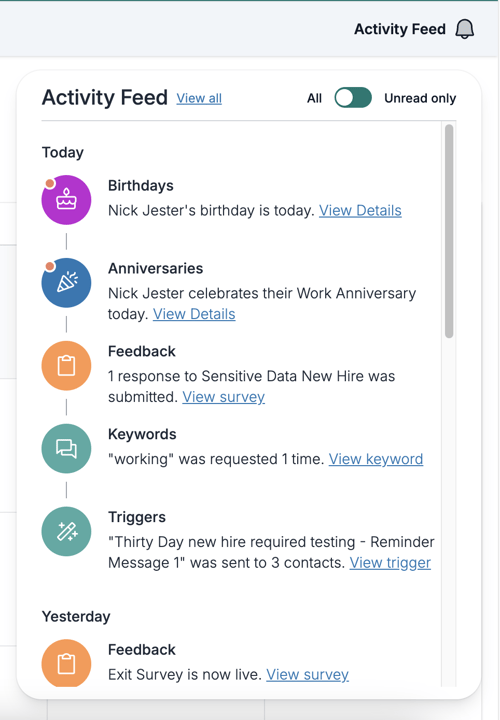
Task: Open View survey for Exit Survey
Action: click(x=308, y=675)
